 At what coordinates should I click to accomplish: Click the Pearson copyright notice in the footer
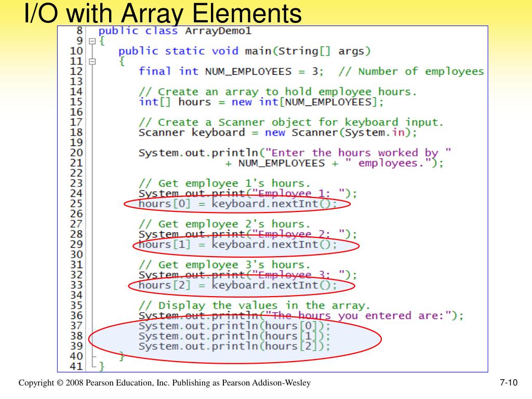(165, 383)
